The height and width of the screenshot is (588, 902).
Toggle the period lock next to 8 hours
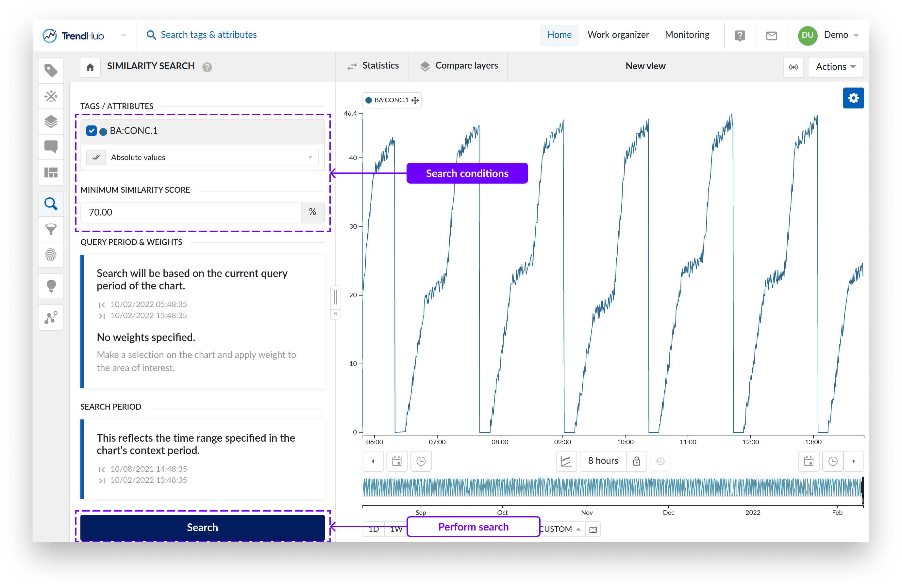point(636,461)
